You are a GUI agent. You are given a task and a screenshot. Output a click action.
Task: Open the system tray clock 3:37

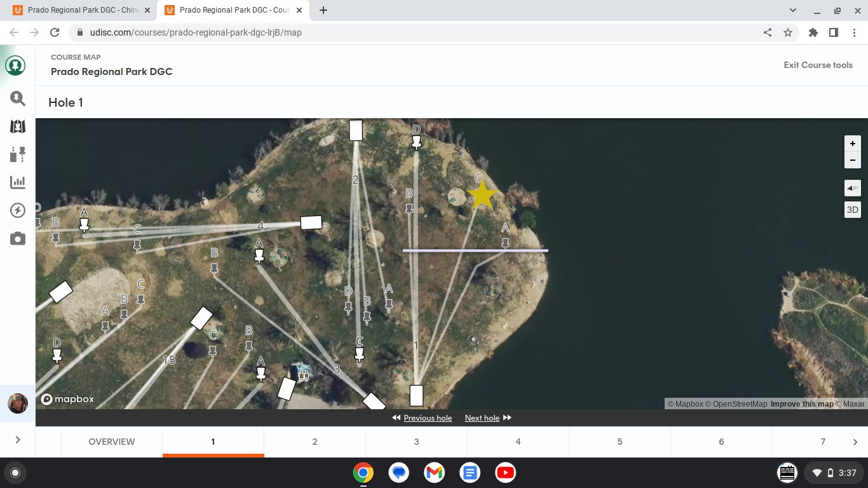click(848, 473)
